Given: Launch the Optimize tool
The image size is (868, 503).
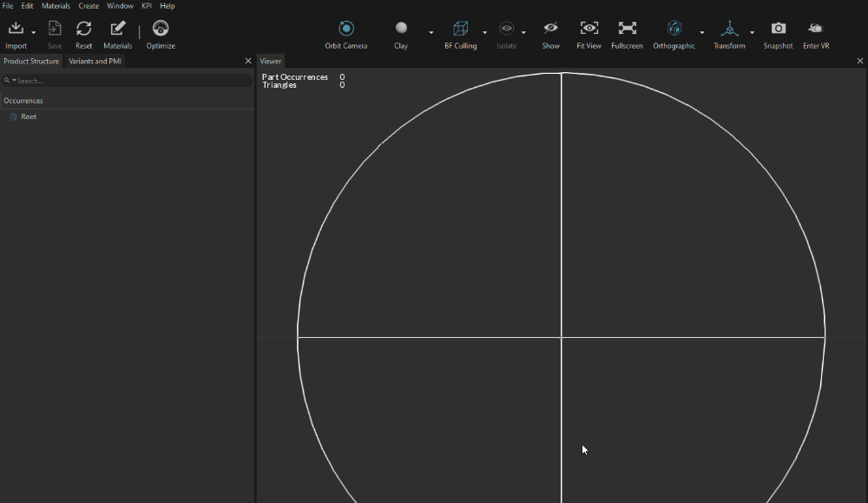Looking at the screenshot, I should (x=161, y=29).
